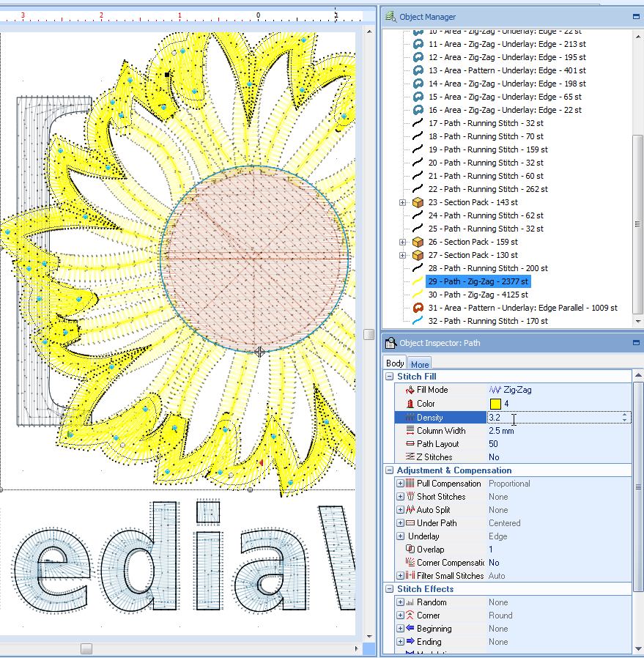Switch to the More tab
Viewport: 644px width, 658px height.
click(420, 364)
